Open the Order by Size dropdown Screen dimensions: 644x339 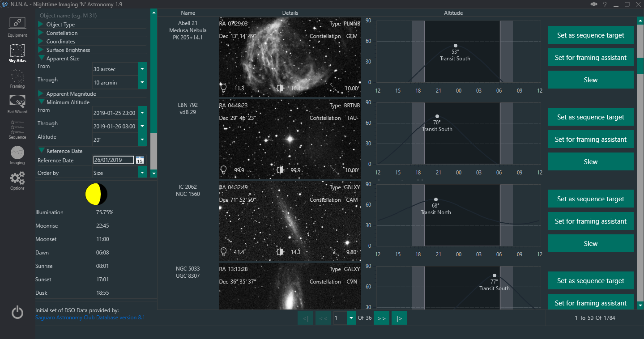coord(142,173)
